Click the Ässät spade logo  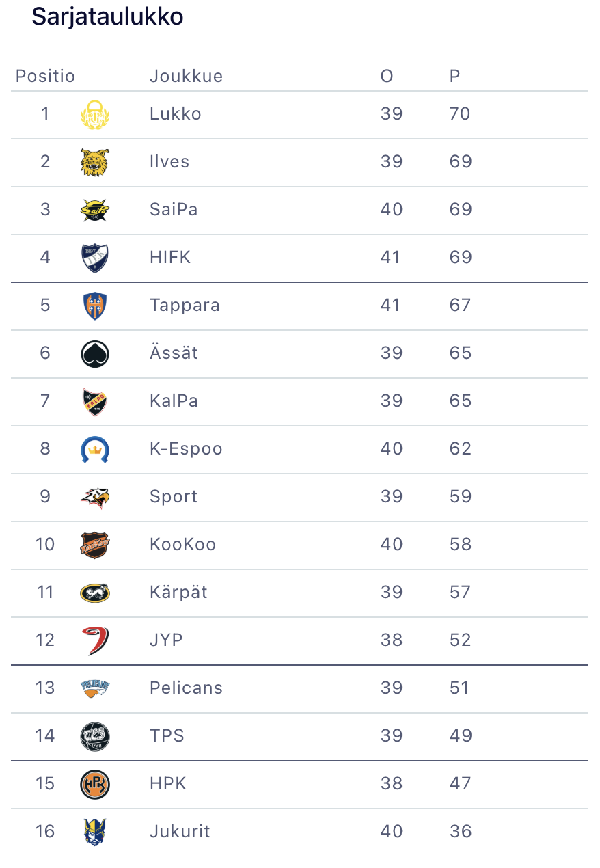click(x=95, y=353)
